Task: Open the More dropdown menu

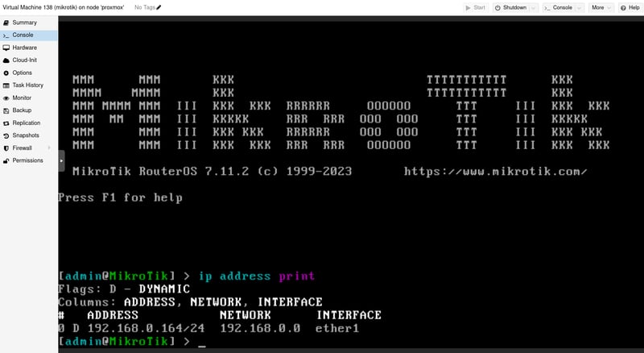Action: coord(601,8)
